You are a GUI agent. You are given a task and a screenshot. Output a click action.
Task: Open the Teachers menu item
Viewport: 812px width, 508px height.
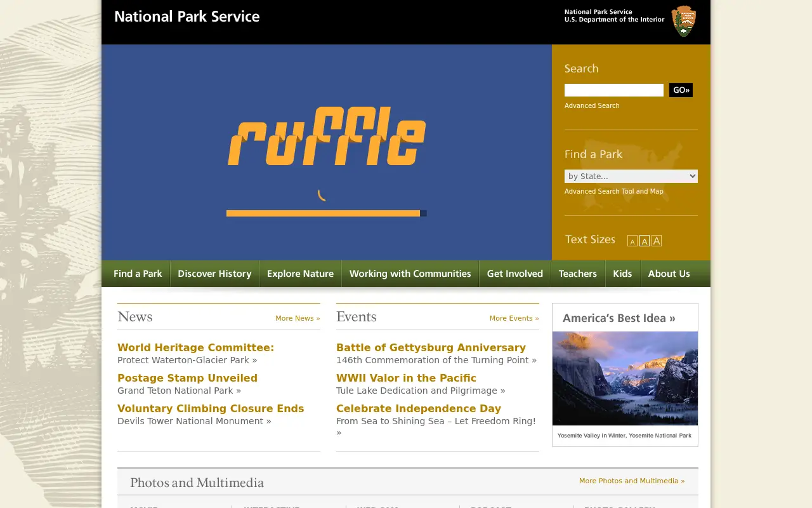pyautogui.click(x=578, y=274)
